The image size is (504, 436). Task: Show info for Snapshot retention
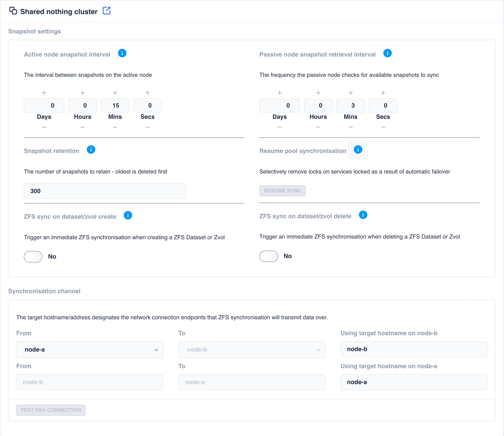click(91, 149)
